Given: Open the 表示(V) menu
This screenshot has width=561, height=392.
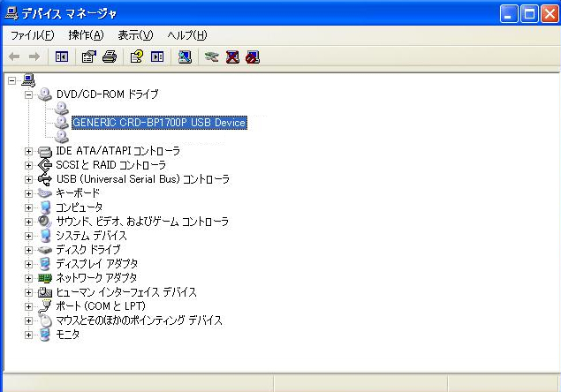Looking at the screenshot, I should (135, 35).
